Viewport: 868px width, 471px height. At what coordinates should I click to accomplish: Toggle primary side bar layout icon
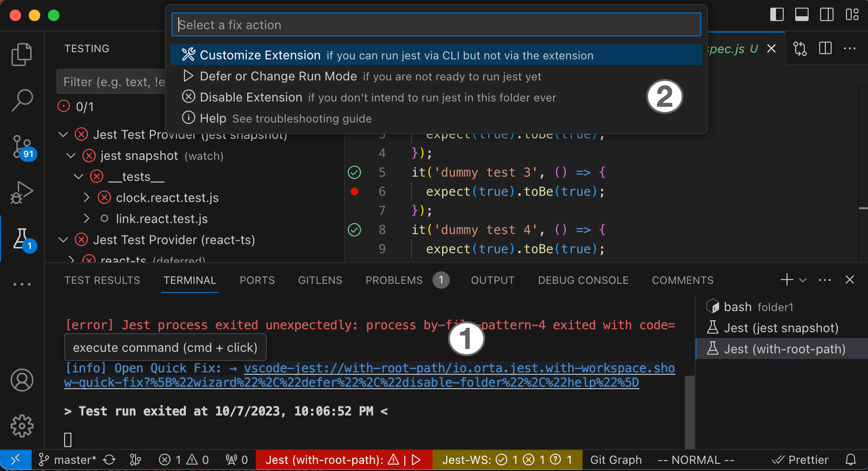777,15
